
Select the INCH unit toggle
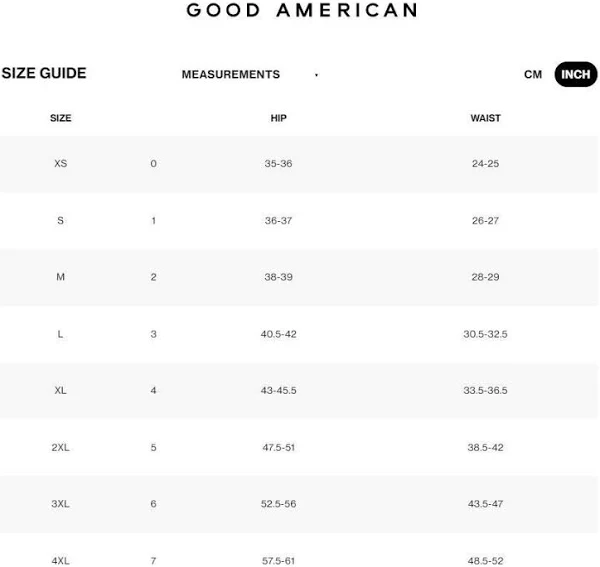click(576, 75)
